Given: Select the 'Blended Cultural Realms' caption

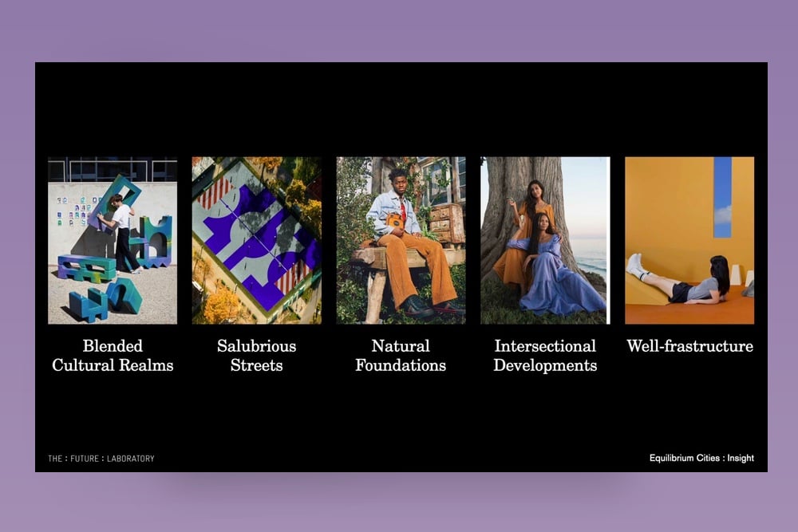Looking at the screenshot, I should pos(113,356).
